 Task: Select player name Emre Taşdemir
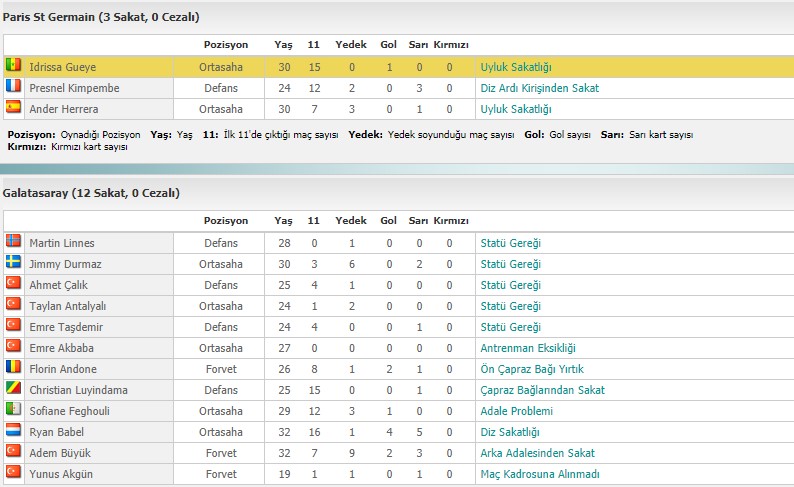coord(66,327)
